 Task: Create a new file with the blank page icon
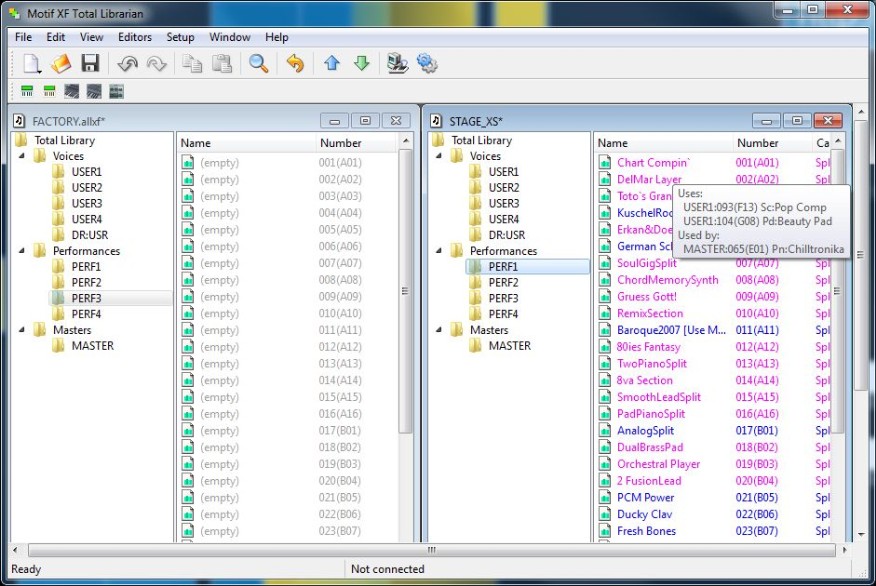click(32, 63)
